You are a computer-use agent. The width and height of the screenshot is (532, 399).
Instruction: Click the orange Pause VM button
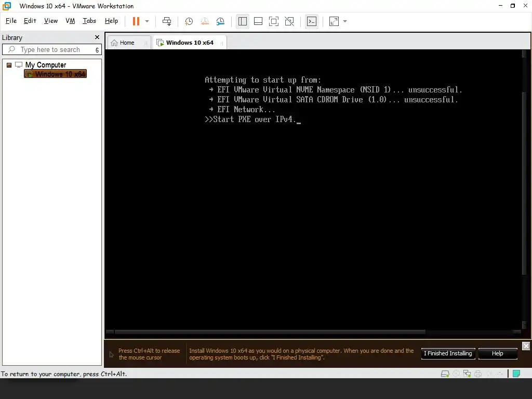(136, 21)
